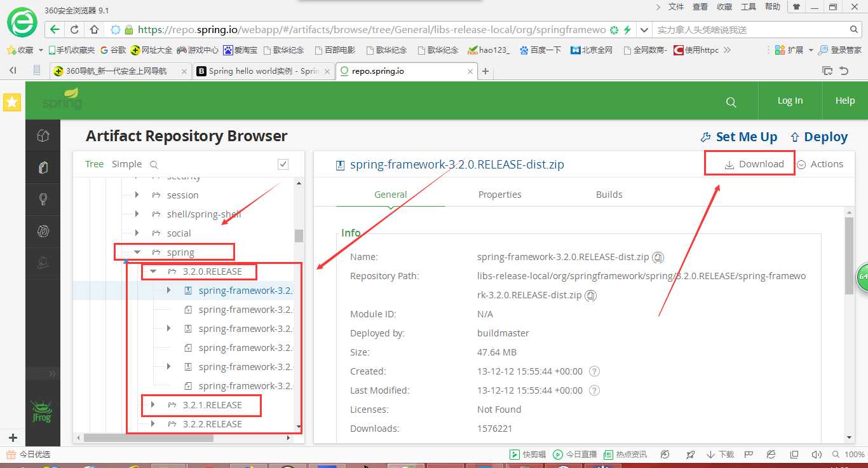Copy the Repository Path with clipboard icon
The height and width of the screenshot is (468, 868).
pos(591,296)
